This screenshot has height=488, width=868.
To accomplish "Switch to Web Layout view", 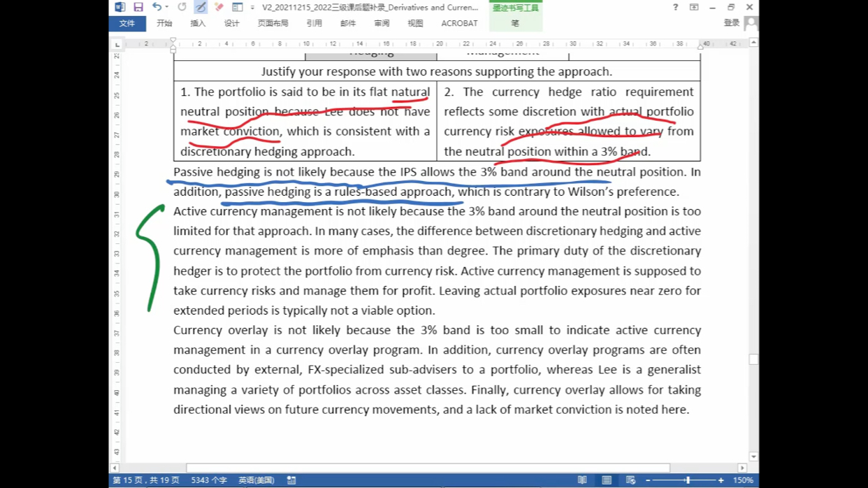I will pyautogui.click(x=630, y=480).
